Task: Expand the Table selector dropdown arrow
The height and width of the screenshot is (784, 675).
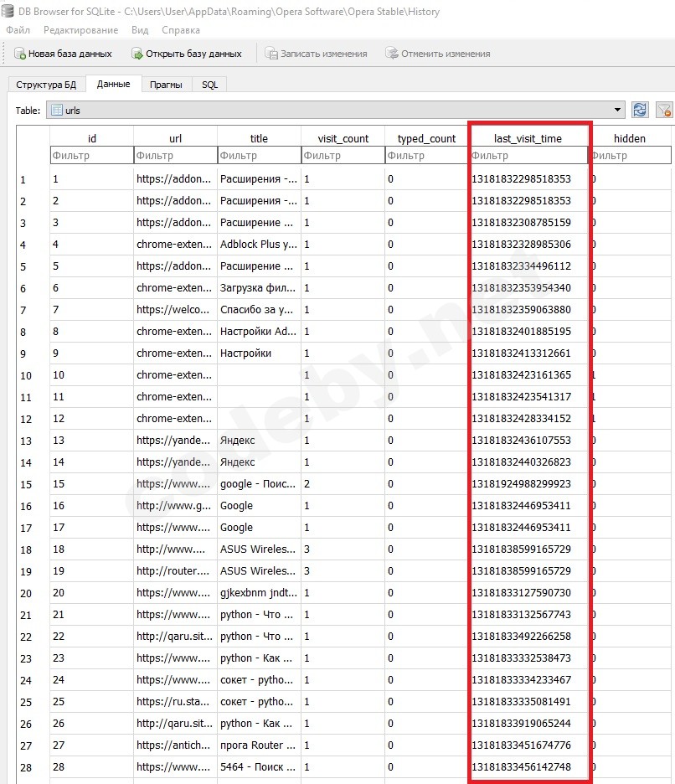Action: coord(618,110)
